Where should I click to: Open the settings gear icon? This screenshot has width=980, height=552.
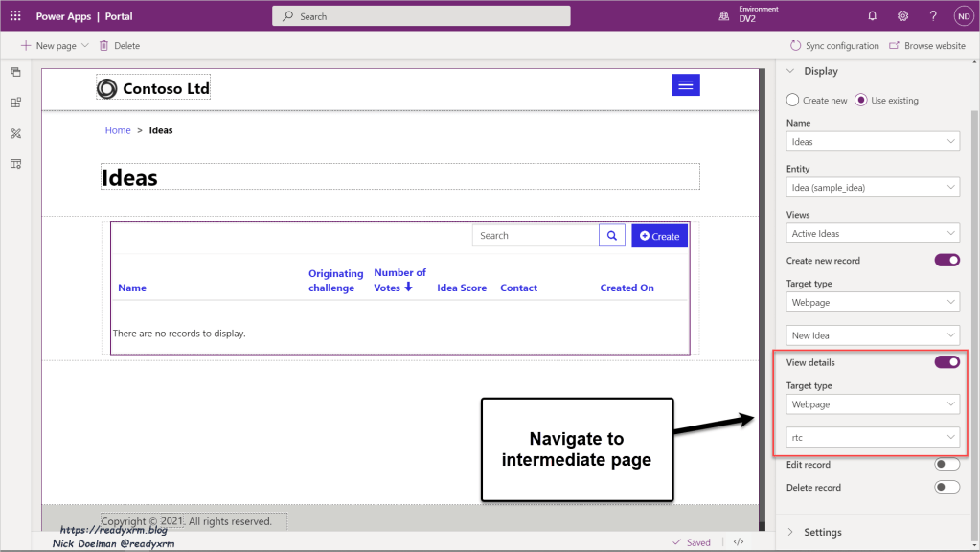point(902,16)
